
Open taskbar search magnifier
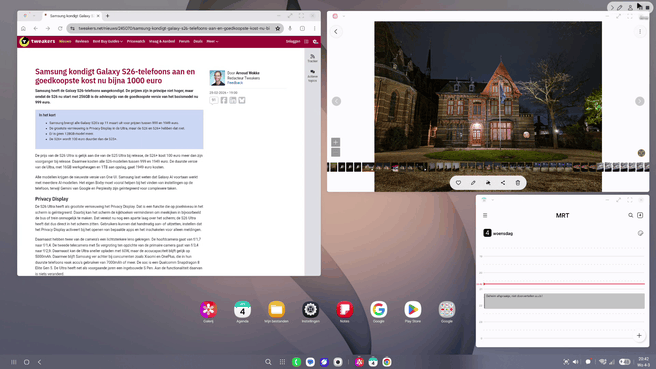268,362
